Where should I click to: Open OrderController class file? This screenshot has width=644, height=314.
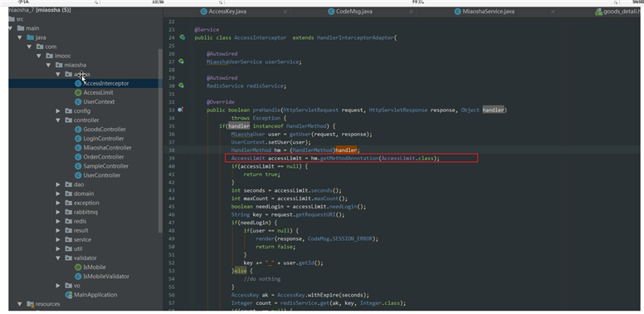pyautogui.click(x=104, y=157)
